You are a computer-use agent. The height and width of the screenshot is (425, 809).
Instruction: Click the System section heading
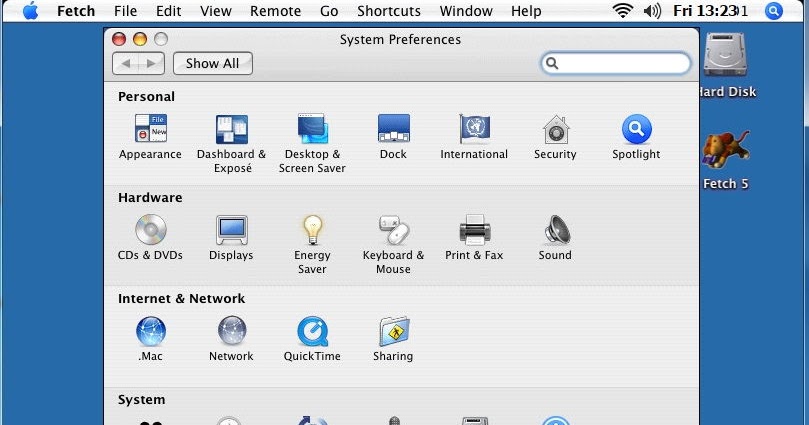pyautogui.click(x=141, y=400)
